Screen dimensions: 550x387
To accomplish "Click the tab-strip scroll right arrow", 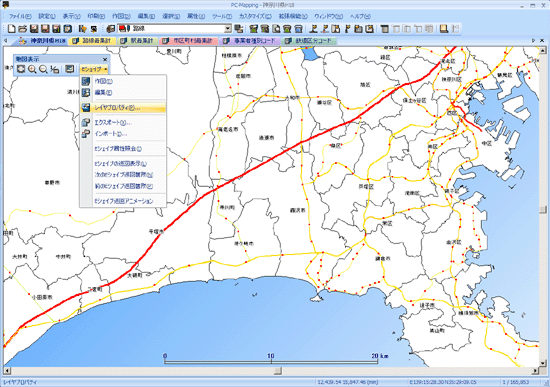I will pos(534,41).
